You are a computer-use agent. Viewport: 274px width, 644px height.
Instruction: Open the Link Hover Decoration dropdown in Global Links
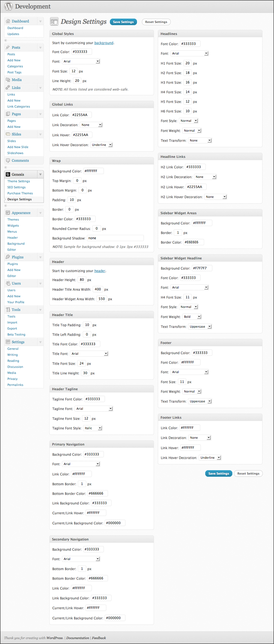[x=101, y=145]
